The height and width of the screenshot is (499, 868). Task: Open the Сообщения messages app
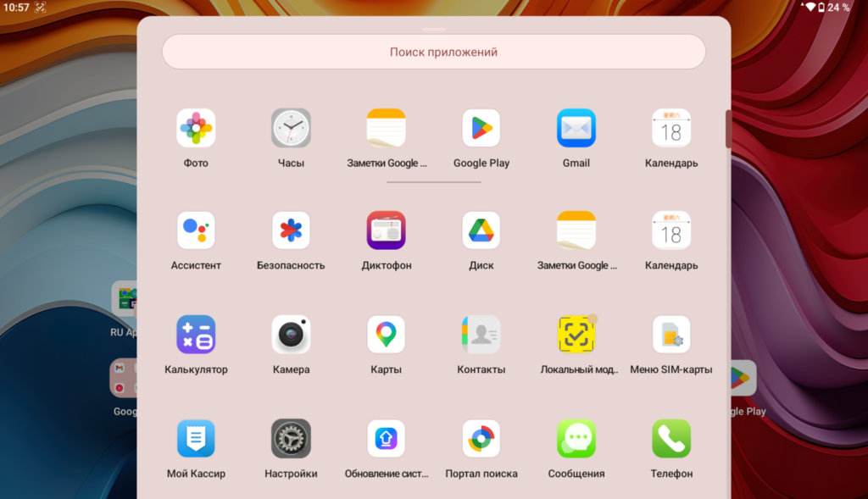pyautogui.click(x=576, y=439)
